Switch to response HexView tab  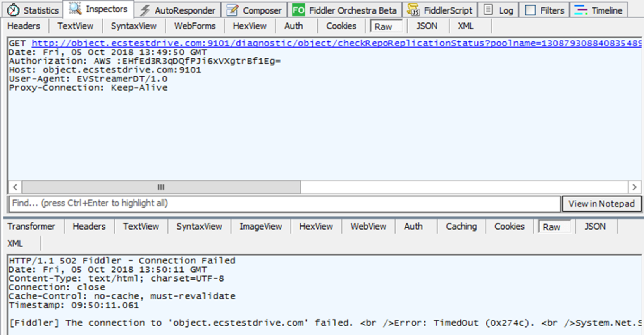[x=316, y=227]
